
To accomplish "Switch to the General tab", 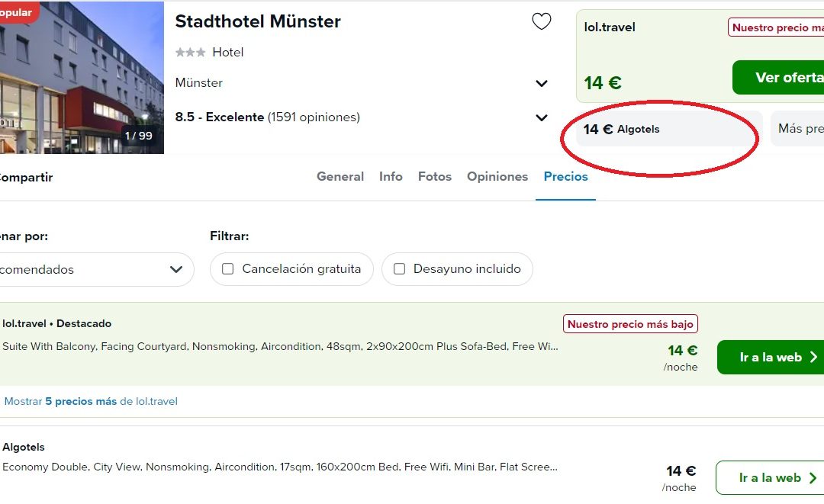I will click(x=340, y=176).
